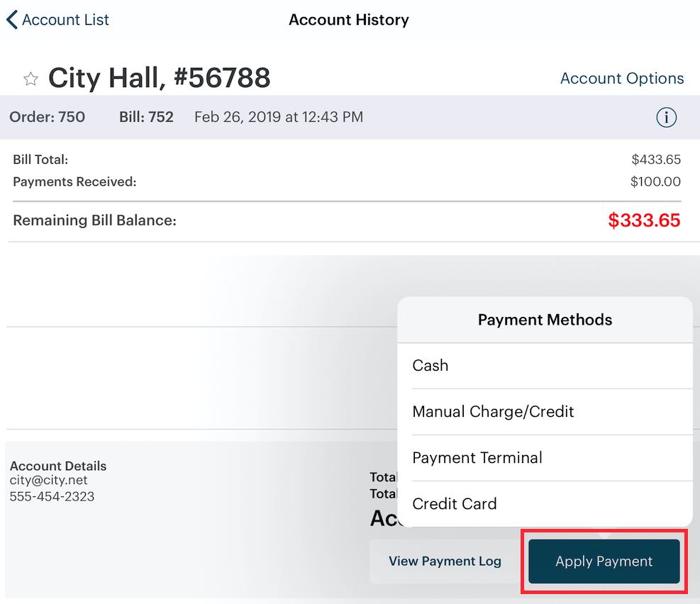The width and height of the screenshot is (700, 604).
Task: Select the bill row for Order 750
Action: click(48, 117)
